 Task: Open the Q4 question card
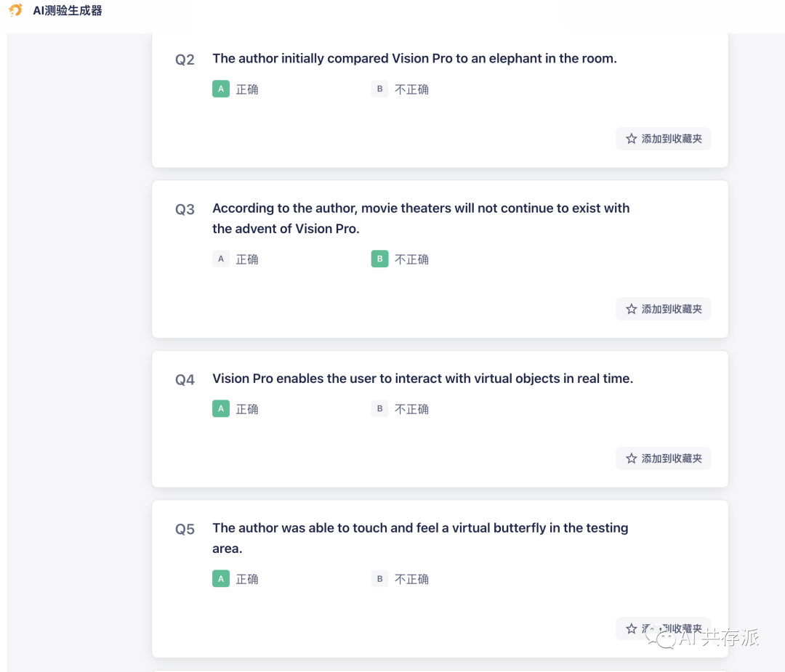click(x=440, y=418)
